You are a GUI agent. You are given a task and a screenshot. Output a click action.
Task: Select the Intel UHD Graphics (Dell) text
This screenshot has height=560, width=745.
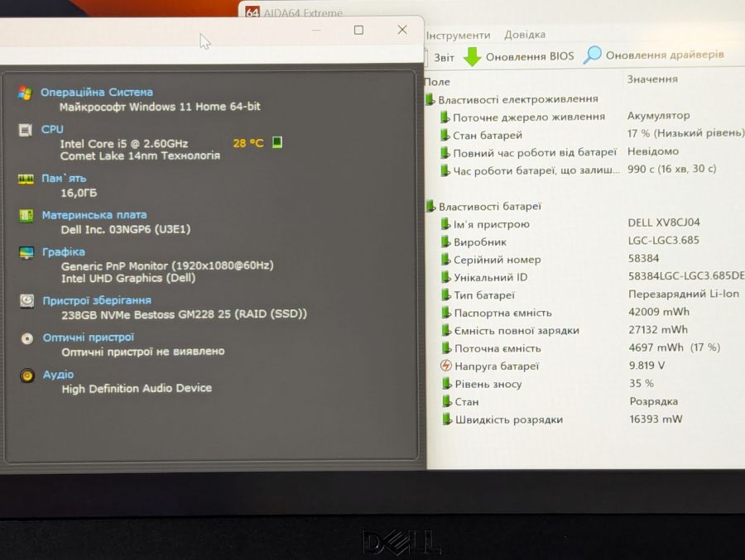click(128, 278)
